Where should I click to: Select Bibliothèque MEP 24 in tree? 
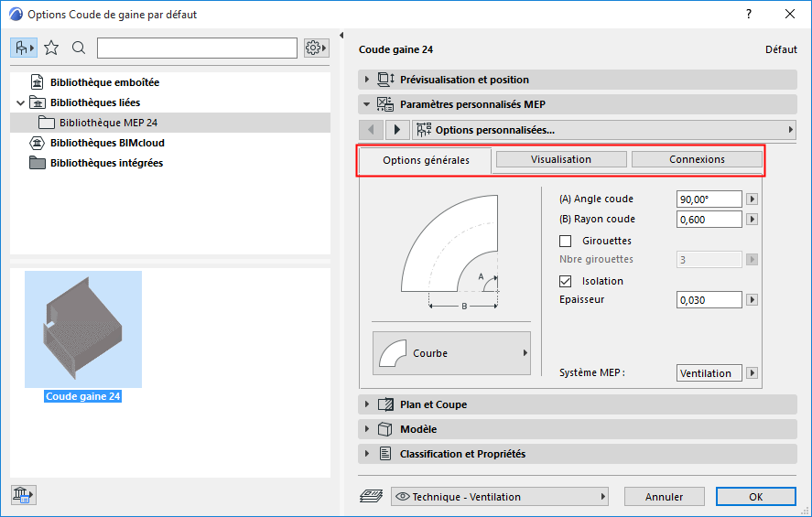170,123
